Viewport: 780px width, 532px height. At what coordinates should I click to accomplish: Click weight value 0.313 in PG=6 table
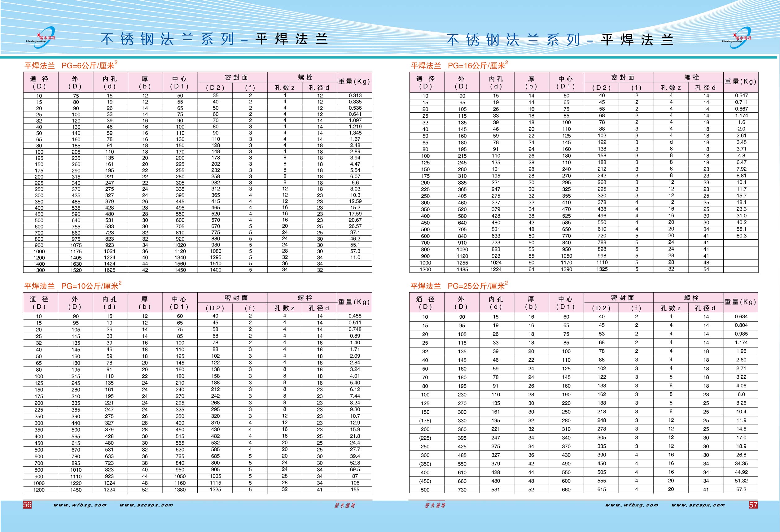pyautogui.click(x=355, y=95)
